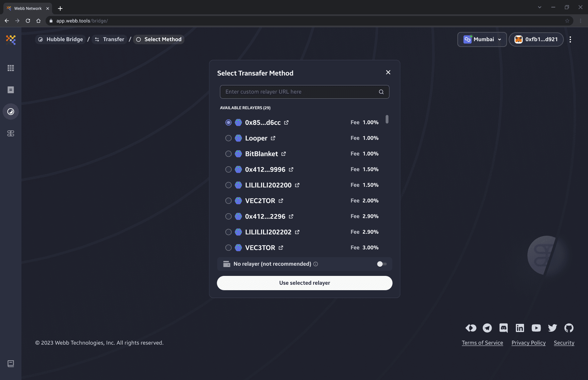Select the 0x85...d6cc relayer radio button
Viewport: 588px width, 380px height.
(229, 122)
